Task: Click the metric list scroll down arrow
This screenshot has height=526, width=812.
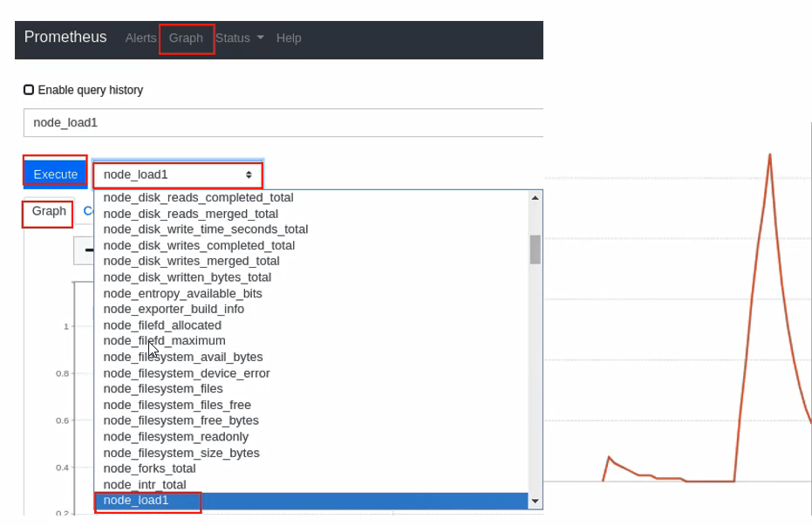Action: [535, 502]
